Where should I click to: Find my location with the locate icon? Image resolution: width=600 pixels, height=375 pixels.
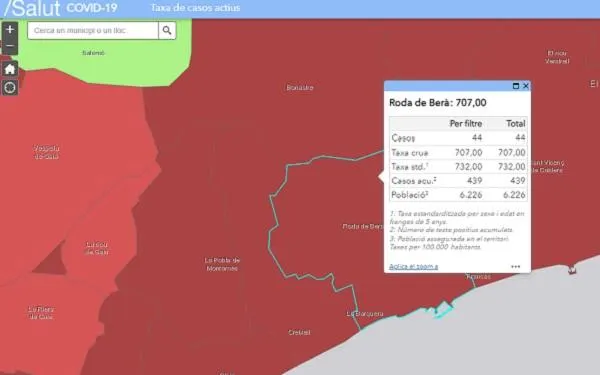tap(10, 88)
